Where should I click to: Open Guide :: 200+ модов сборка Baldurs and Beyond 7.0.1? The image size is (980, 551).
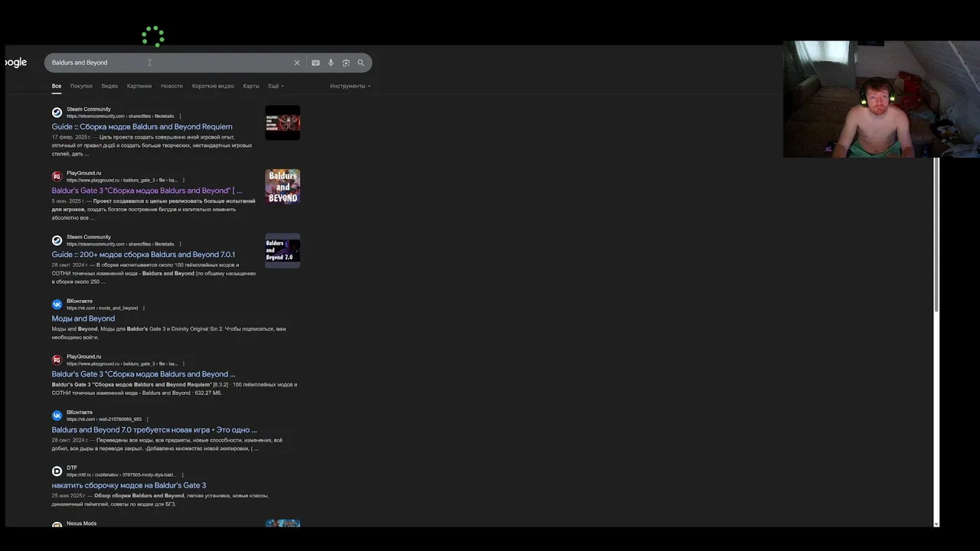[143, 255]
